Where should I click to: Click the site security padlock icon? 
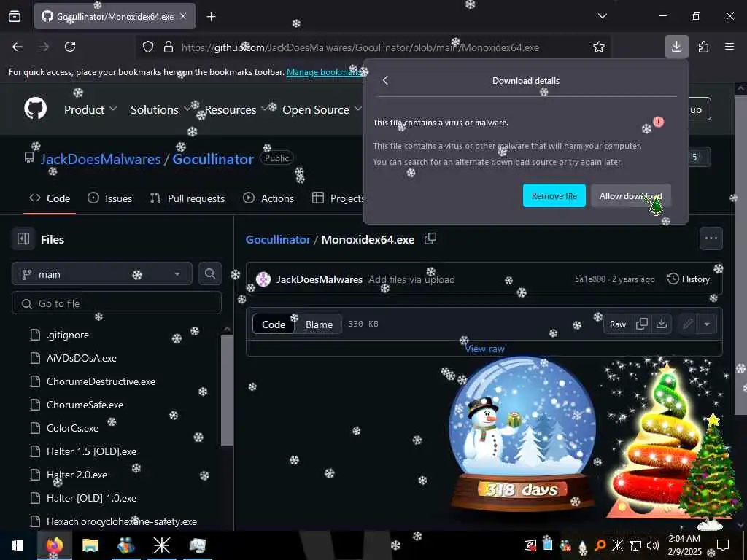click(x=169, y=47)
